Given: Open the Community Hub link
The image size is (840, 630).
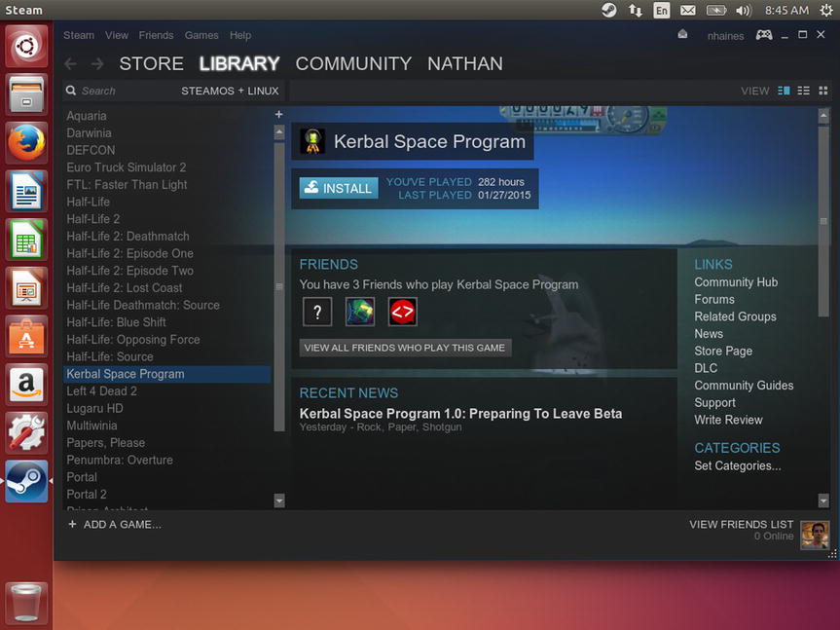Looking at the screenshot, I should (x=736, y=282).
